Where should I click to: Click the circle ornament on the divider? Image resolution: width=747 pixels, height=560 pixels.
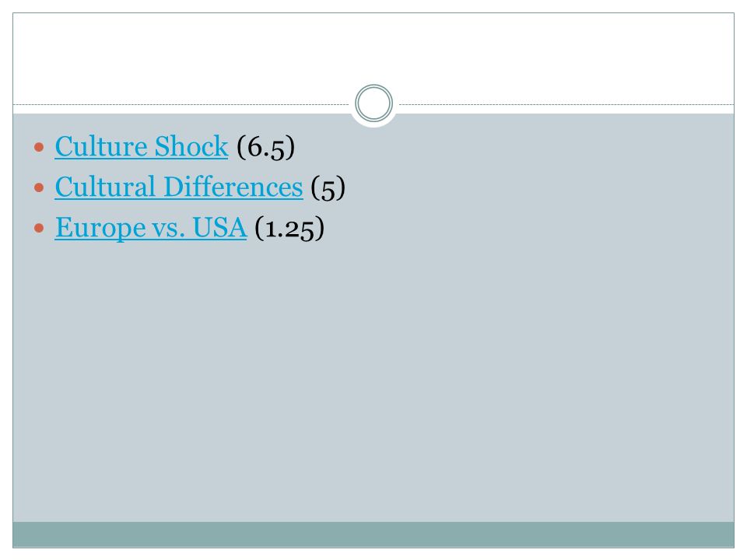(x=374, y=103)
